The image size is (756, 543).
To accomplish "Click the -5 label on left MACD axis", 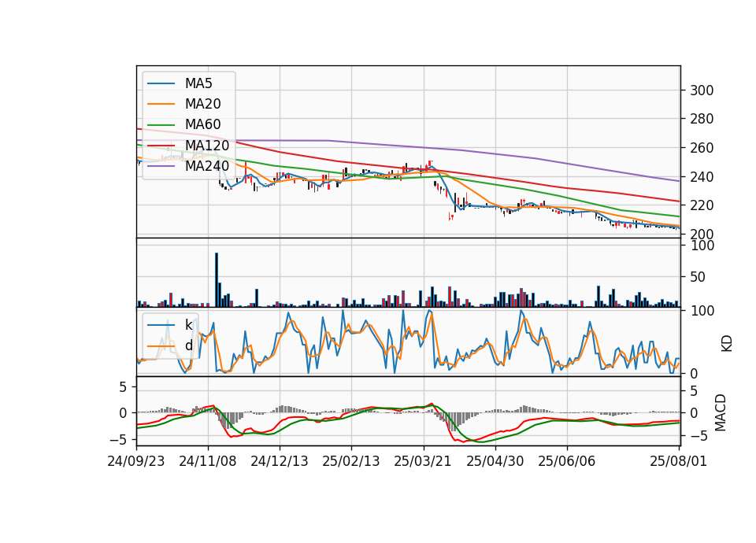I will tap(118, 440).
